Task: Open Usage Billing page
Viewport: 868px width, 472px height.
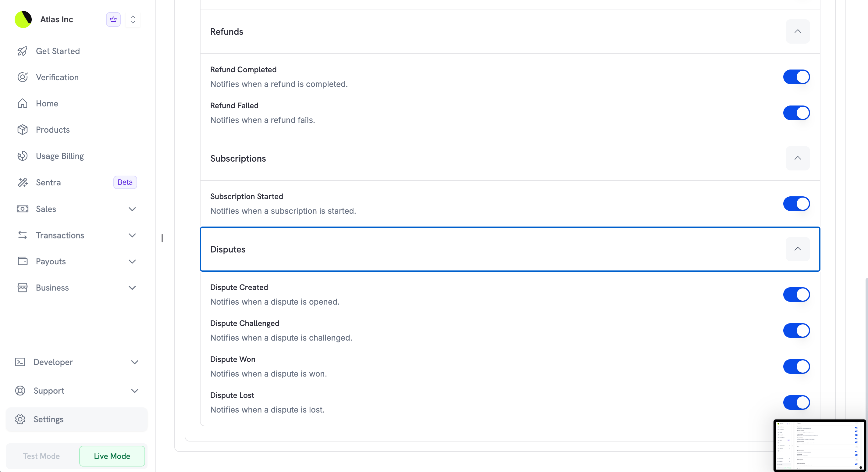Action: pos(60,156)
